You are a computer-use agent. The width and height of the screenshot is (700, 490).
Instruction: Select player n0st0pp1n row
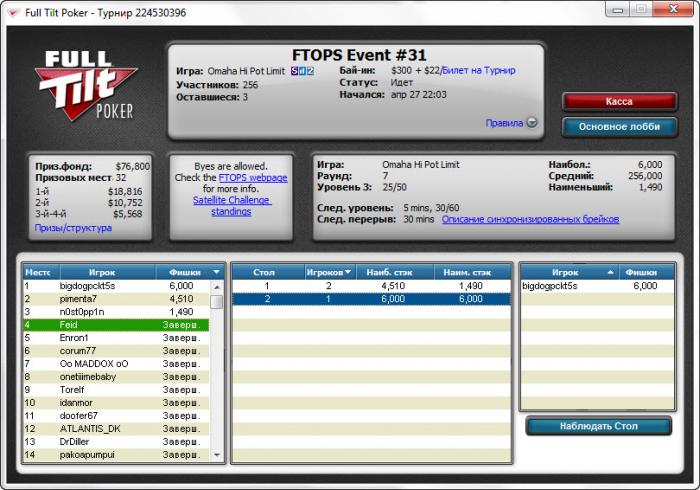pos(116,312)
